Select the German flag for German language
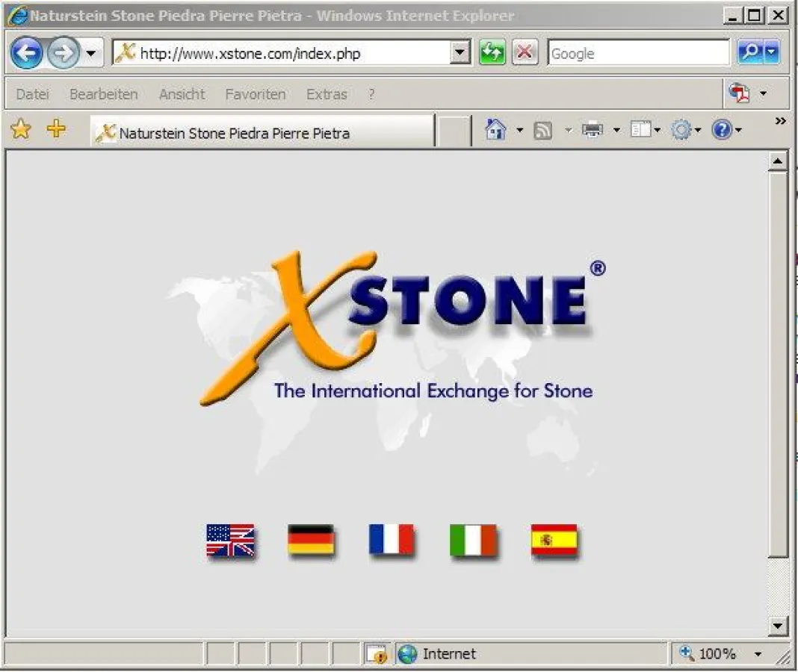798x672 pixels. click(x=312, y=539)
